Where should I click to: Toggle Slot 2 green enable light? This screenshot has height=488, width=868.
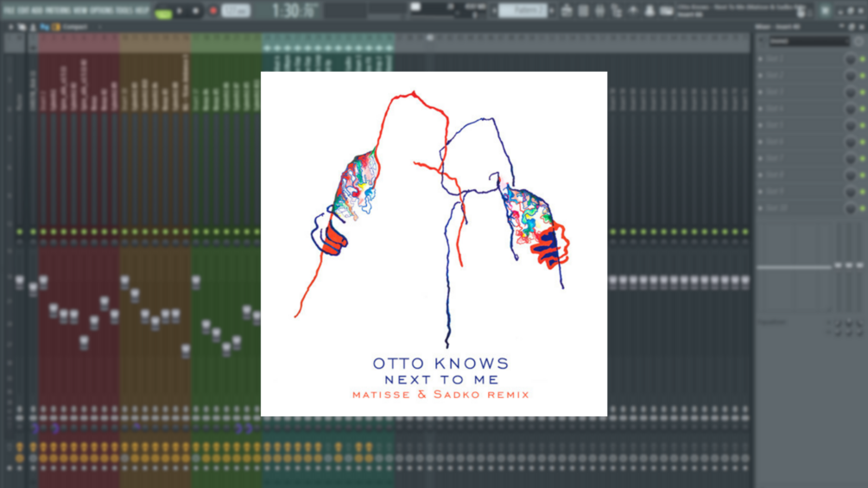coord(863,76)
